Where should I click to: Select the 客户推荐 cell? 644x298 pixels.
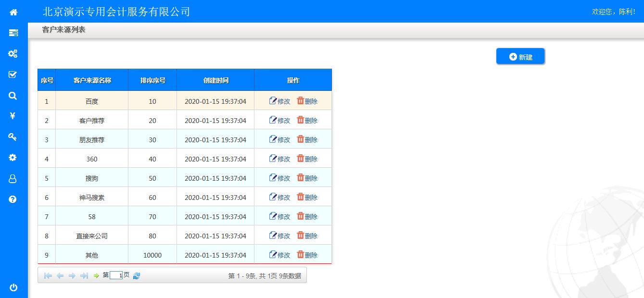click(x=92, y=120)
